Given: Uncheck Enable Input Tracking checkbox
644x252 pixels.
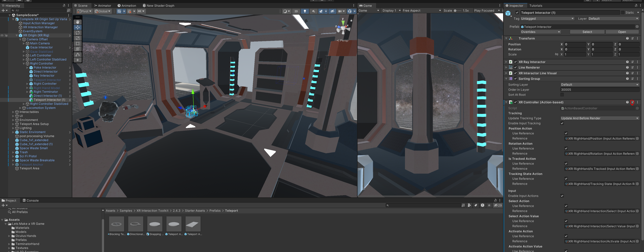Looking at the screenshot, I should tap(562, 123).
